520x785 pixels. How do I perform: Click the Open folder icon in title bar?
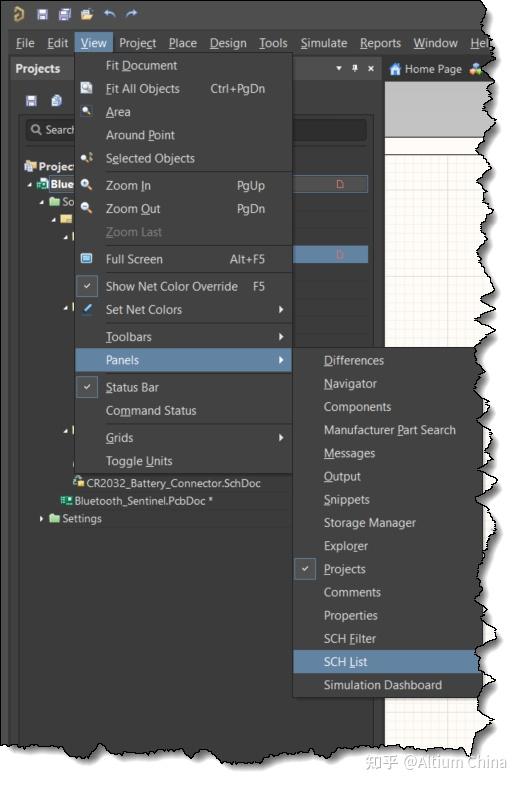pos(87,15)
